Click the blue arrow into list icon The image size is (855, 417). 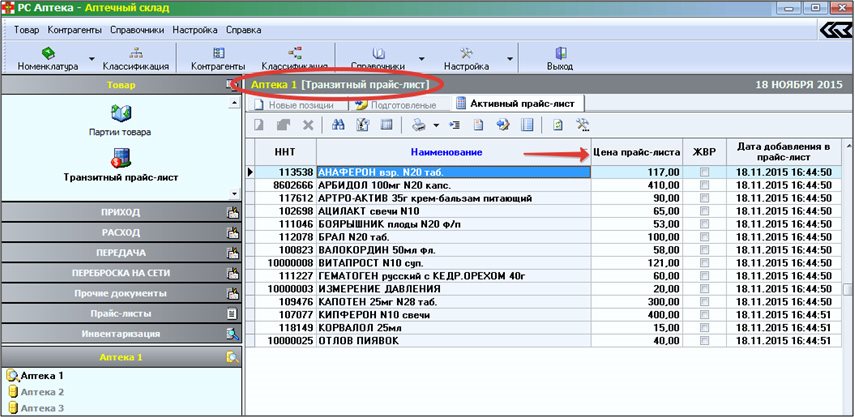454,125
